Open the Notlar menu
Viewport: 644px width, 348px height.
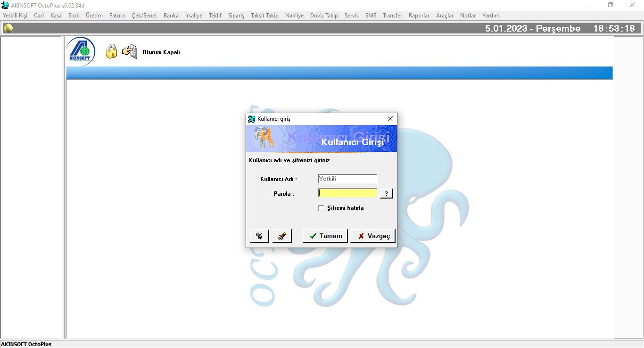pos(468,16)
